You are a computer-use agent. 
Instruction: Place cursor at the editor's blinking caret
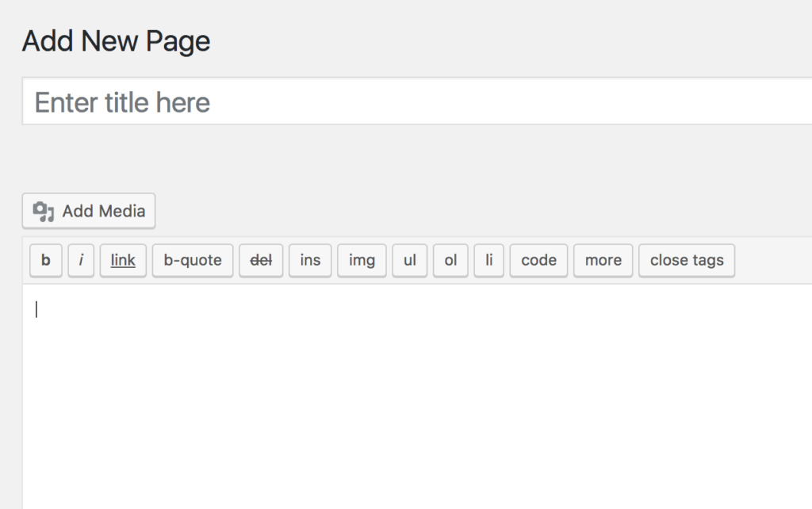click(x=36, y=310)
